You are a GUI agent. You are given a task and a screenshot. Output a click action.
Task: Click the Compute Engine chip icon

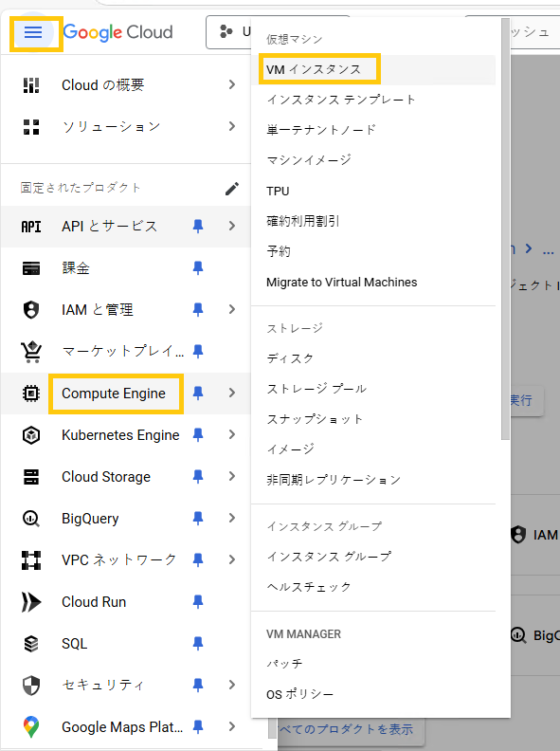(31, 394)
